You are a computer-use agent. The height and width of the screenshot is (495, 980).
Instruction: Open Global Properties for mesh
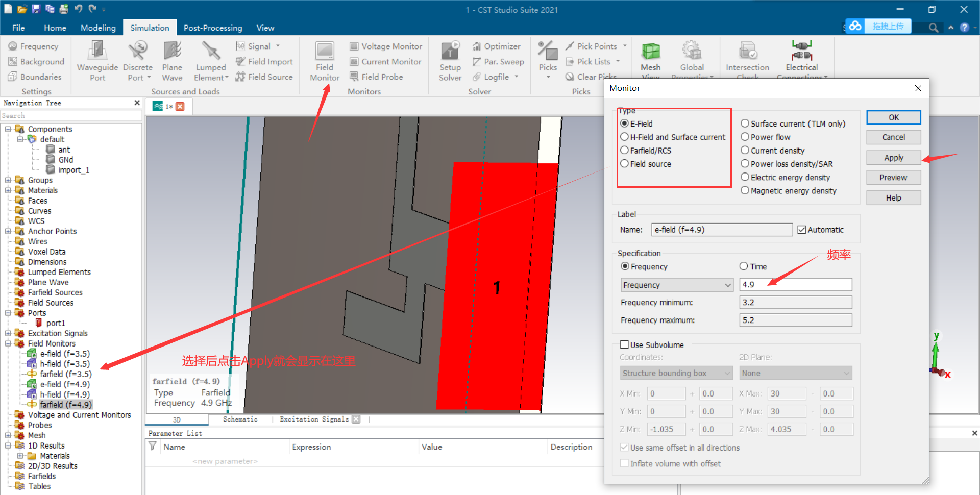[692, 60]
